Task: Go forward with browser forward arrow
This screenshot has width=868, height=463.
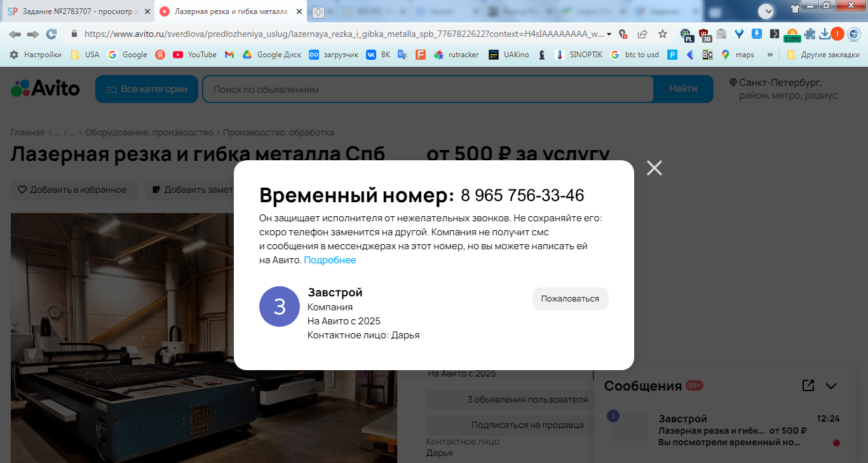Action: pyautogui.click(x=33, y=34)
